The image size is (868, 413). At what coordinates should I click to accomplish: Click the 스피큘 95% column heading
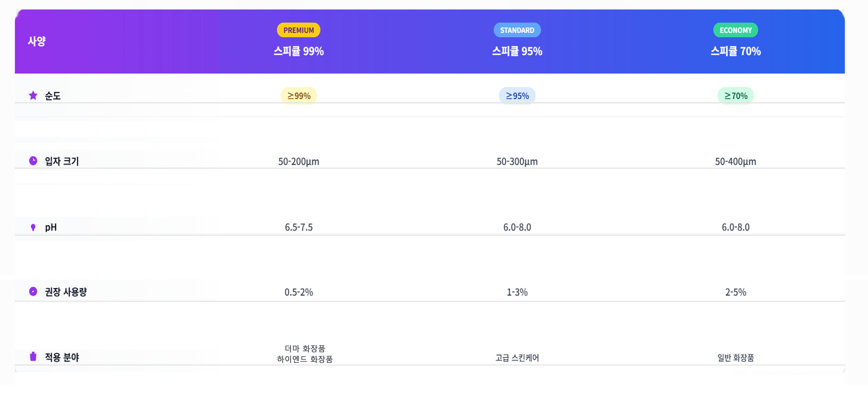(x=517, y=51)
